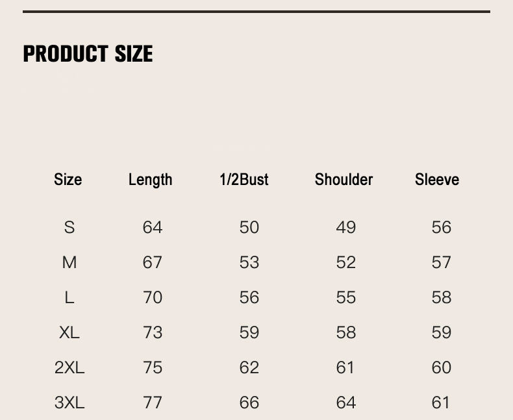Screen dimensions: 513x420
Task: Select the Sleeve value 61 for size 3XL
Action: click(441, 402)
